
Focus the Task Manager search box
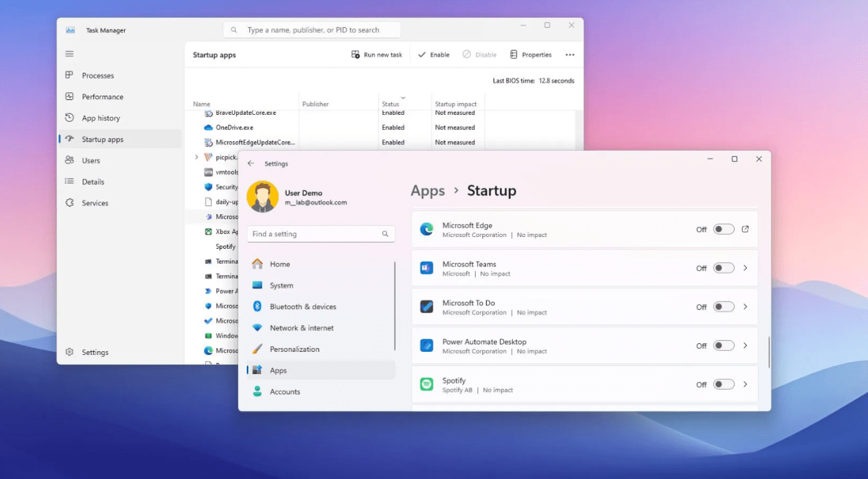[312, 30]
